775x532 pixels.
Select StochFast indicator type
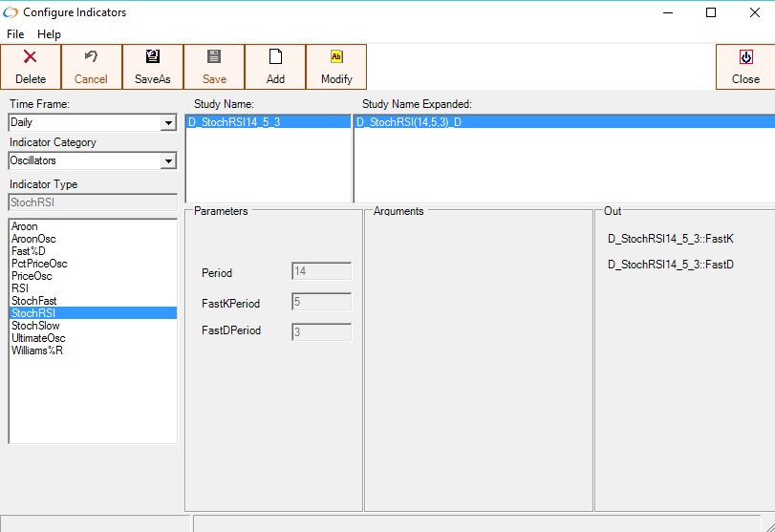pos(34,301)
